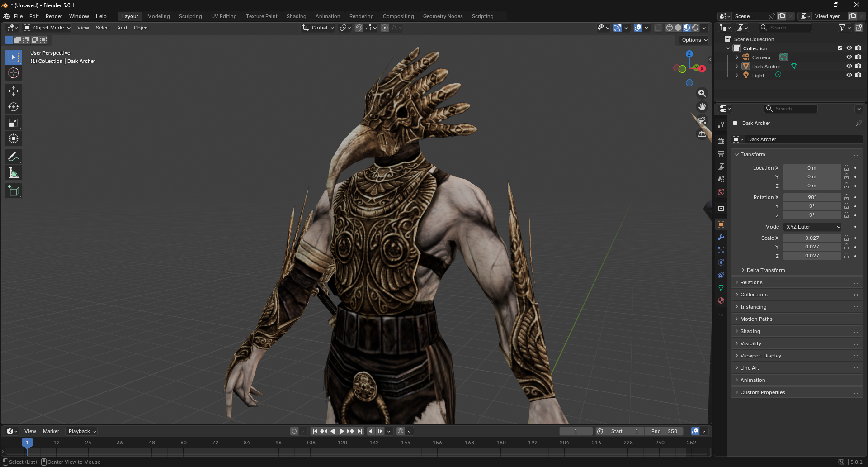Image resolution: width=868 pixels, height=467 pixels.
Task: Click the 3D Cursor tool
Action: [14, 73]
